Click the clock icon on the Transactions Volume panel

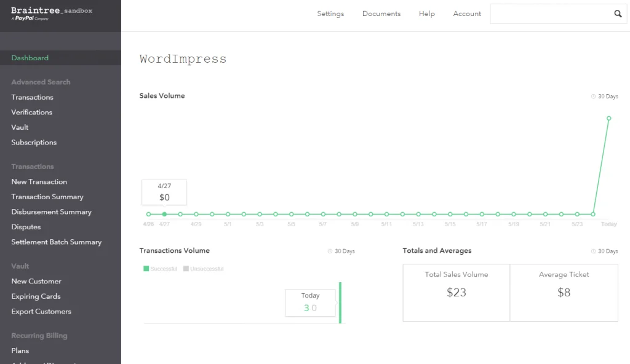click(330, 251)
